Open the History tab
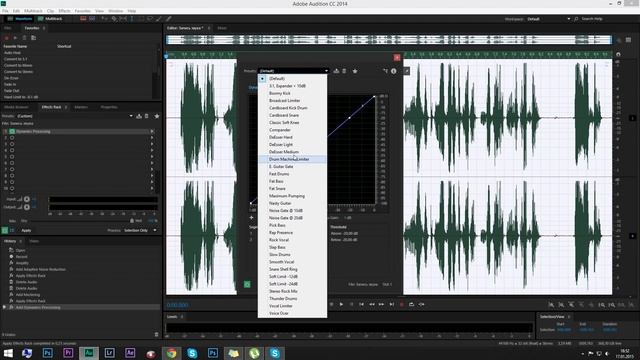Screen dimensions: 640x360 click(10, 241)
